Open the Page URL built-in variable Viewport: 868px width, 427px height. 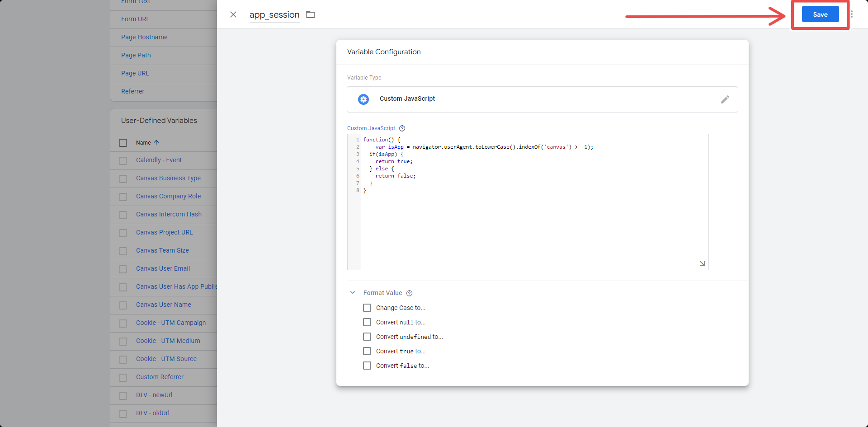coord(135,73)
